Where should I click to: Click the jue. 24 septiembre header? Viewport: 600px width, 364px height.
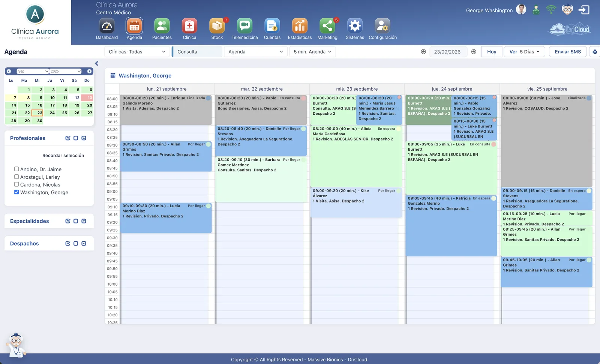pos(452,89)
